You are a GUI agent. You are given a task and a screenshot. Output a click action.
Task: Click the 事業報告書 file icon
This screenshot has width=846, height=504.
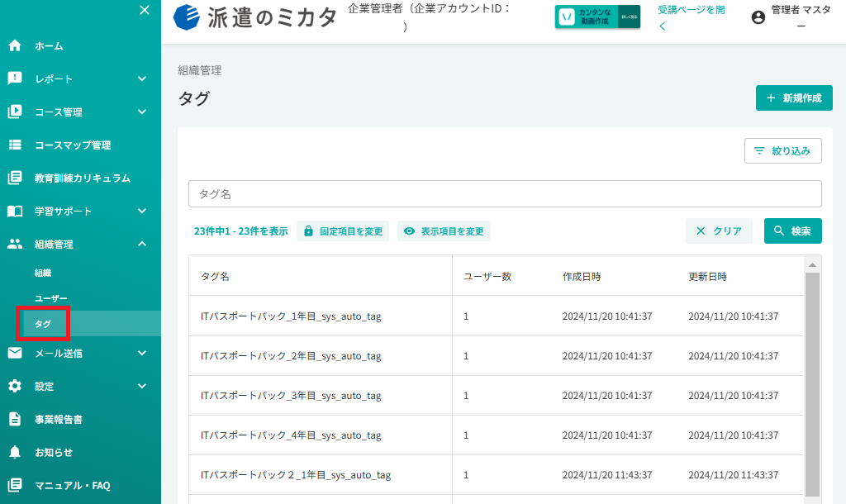click(x=15, y=419)
